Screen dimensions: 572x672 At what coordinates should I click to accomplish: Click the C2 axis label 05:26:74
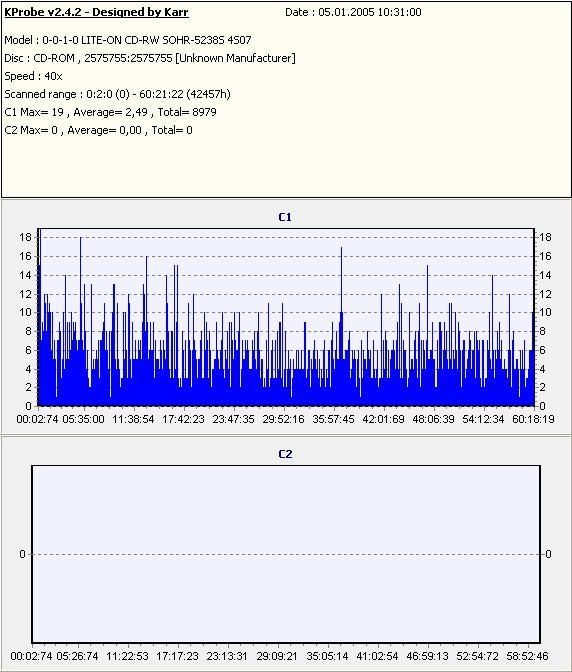pos(78,656)
